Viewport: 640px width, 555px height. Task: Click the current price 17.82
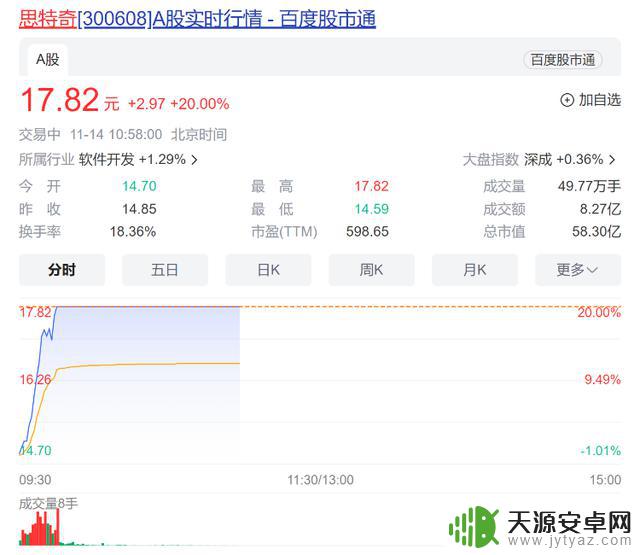[60, 100]
